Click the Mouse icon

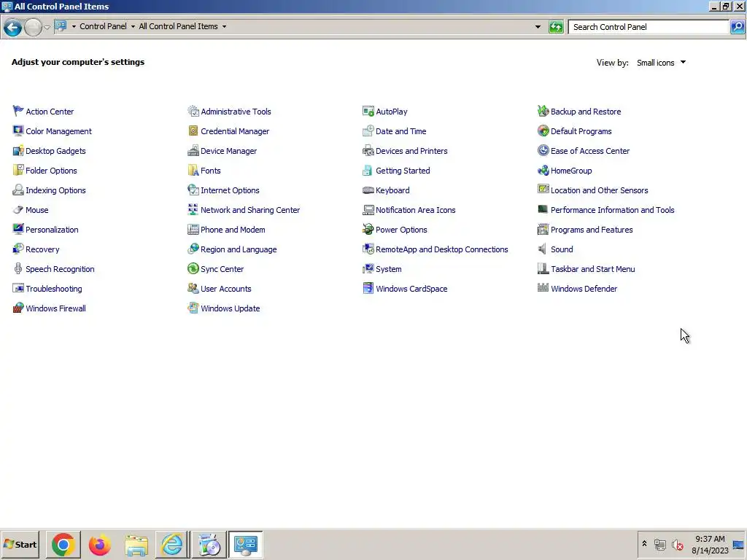click(x=18, y=209)
